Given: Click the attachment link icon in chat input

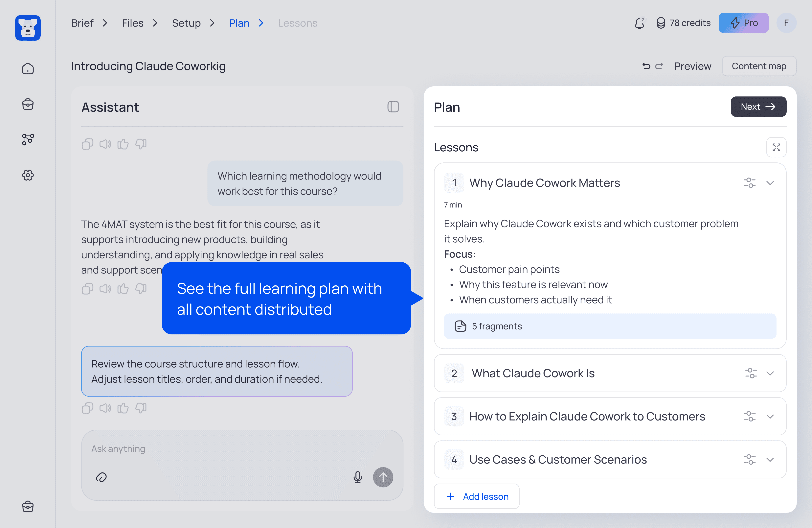Looking at the screenshot, I should click(x=101, y=477).
